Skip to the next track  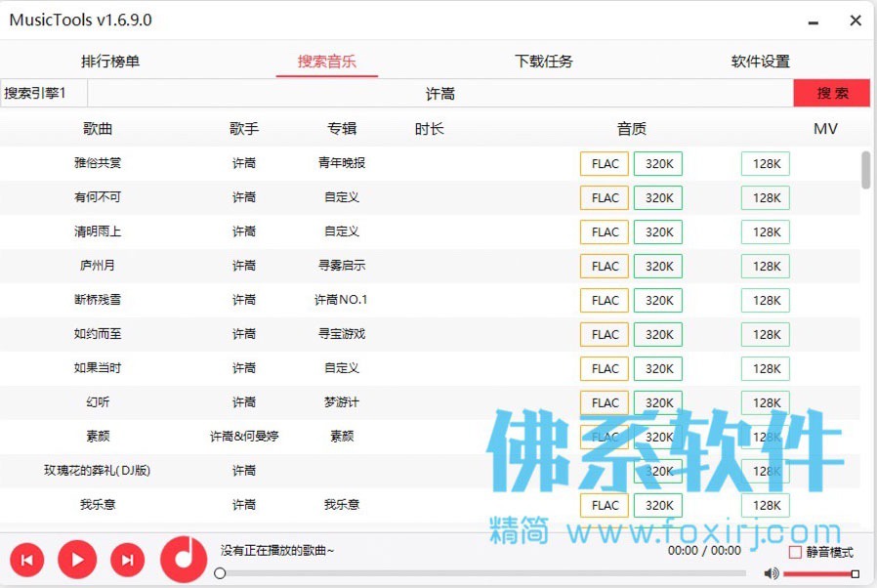[x=128, y=560]
